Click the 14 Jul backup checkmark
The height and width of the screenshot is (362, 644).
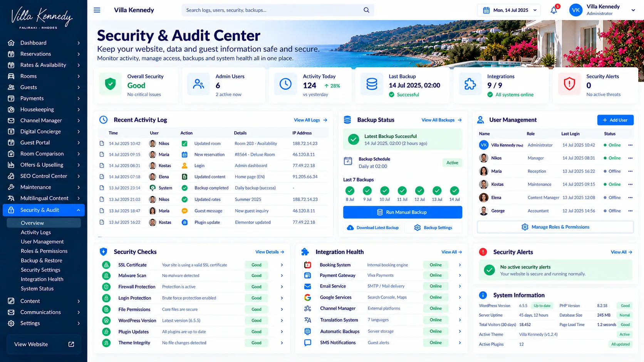click(454, 190)
